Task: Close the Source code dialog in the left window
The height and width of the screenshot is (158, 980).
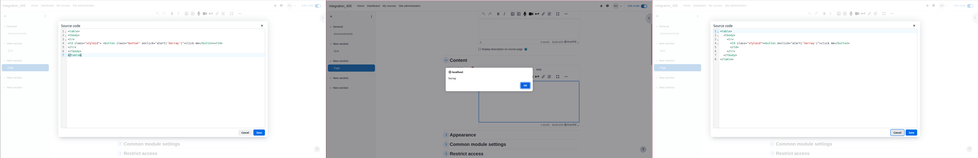Action: coord(262,26)
